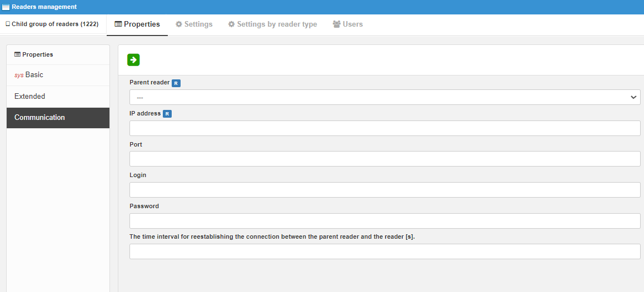Screen dimensions: 644x292
Task: Focus the Port input field
Action: tap(385, 159)
